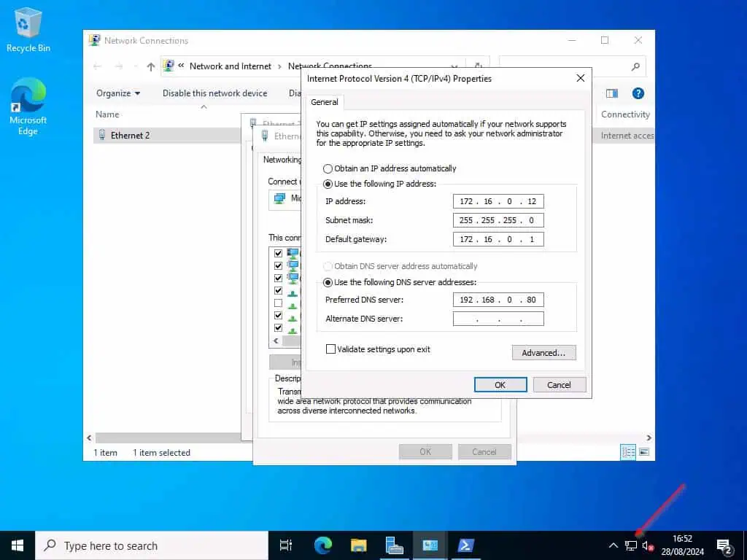Switch to details view icon

(x=628, y=452)
